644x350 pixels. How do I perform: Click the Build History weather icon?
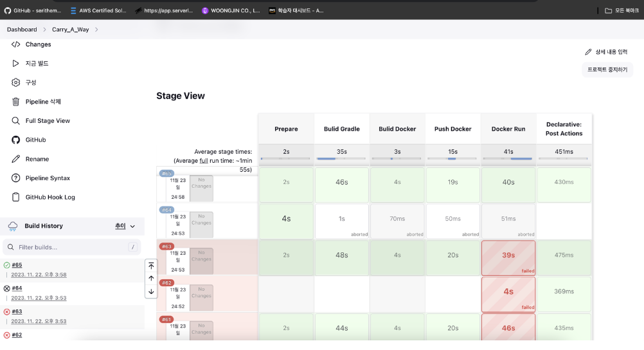(x=13, y=226)
